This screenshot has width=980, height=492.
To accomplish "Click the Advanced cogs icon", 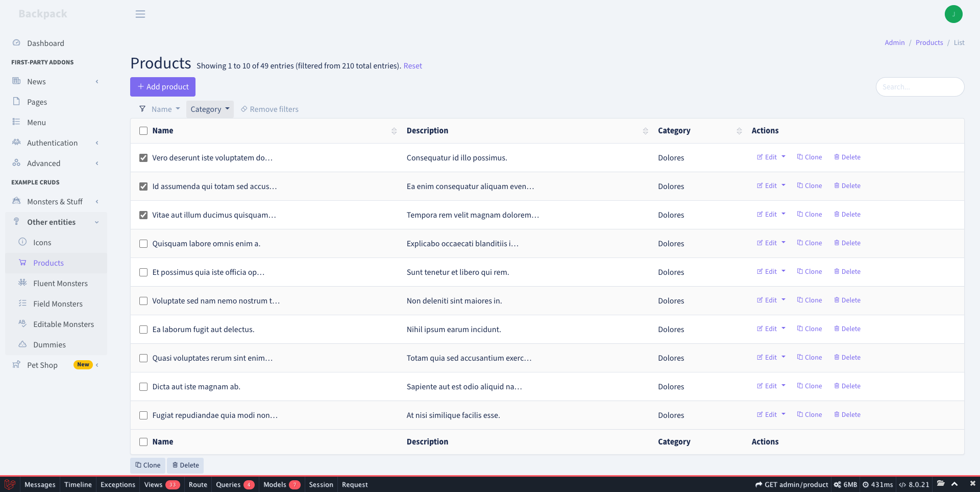I will click(16, 162).
